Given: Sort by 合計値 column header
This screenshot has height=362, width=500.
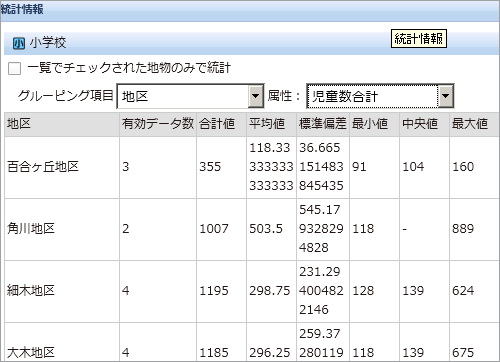Looking at the screenshot, I should [x=222, y=124].
